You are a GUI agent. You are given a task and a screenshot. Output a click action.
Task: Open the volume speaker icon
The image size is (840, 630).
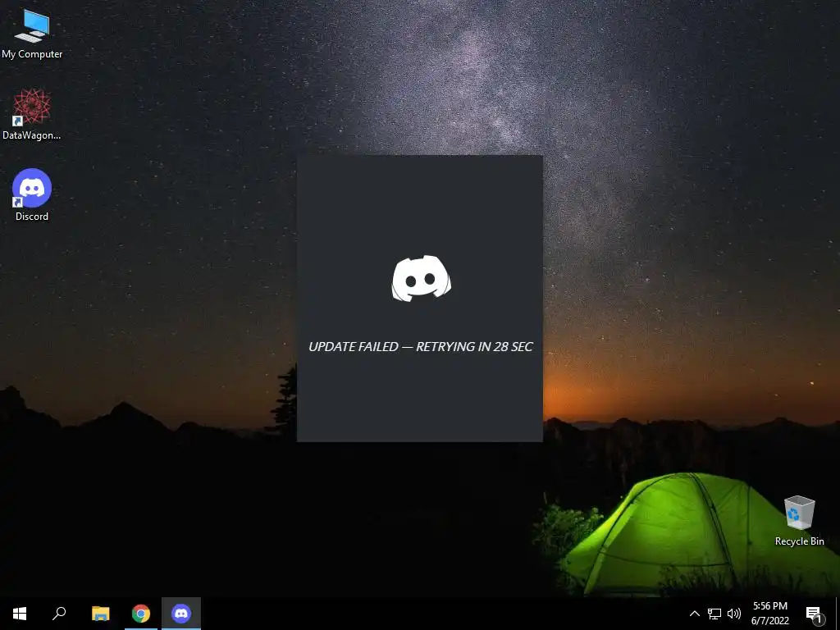[734, 614]
